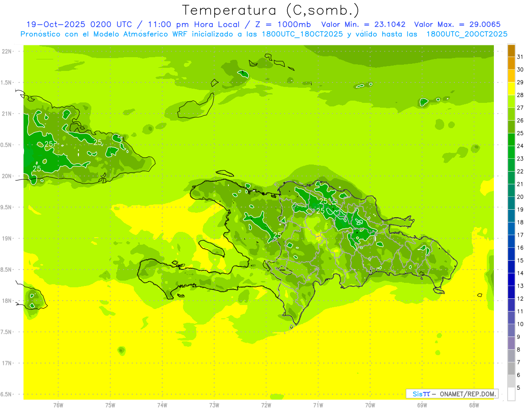
Task: Click the Temperatura (C,somb.) map title
Action: (271, 10)
